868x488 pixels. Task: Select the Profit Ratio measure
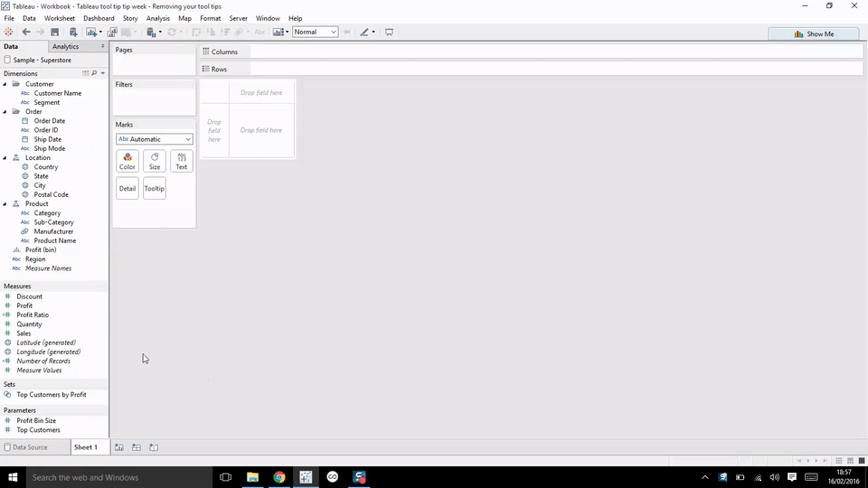click(x=33, y=314)
